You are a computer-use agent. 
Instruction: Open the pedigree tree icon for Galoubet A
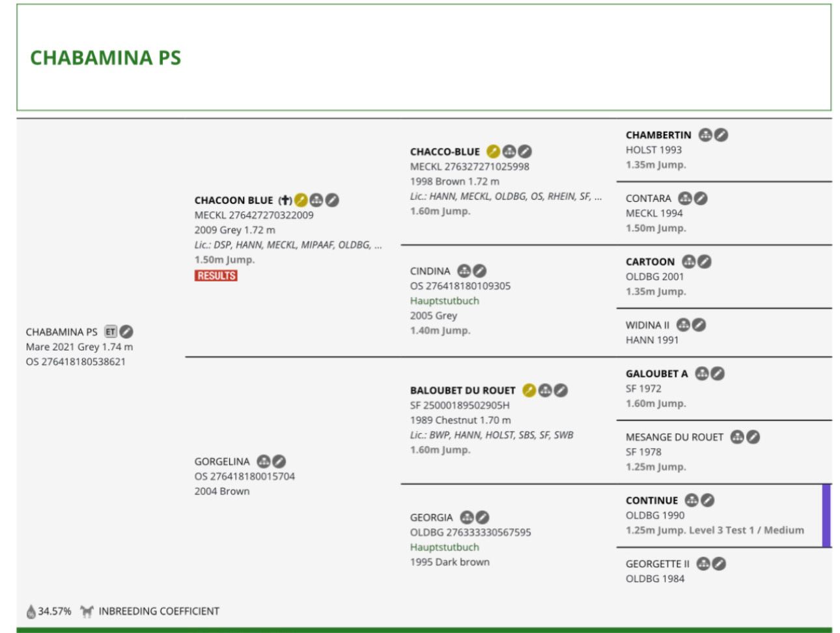click(x=701, y=373)
